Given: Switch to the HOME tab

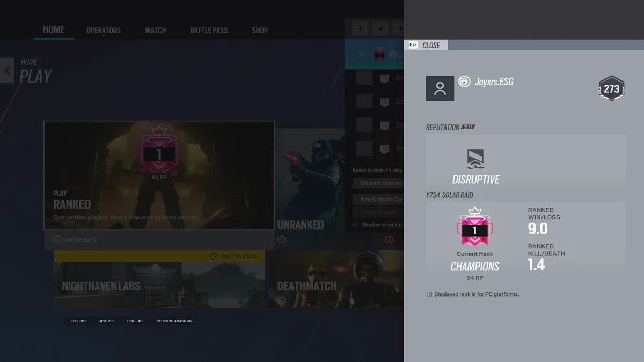Looking at the screenshot, I should pos(54,29).
